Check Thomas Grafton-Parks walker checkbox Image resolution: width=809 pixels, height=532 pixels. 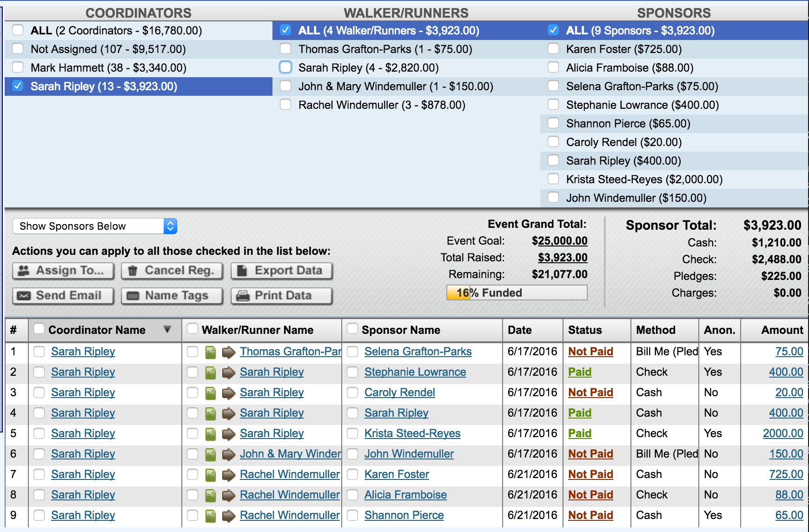(x=285, y=49)
